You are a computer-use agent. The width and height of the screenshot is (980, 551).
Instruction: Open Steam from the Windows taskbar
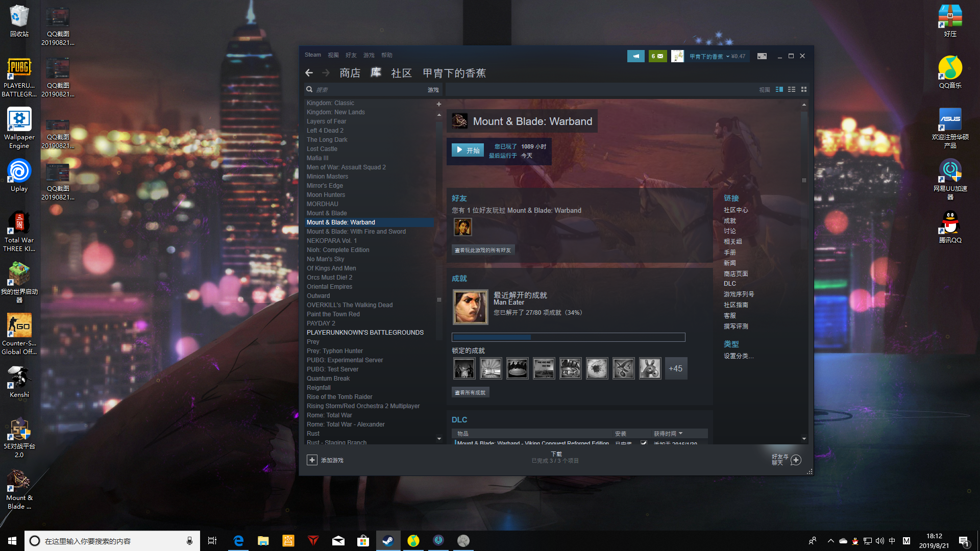pyautogui.click(x=388, y=541)
